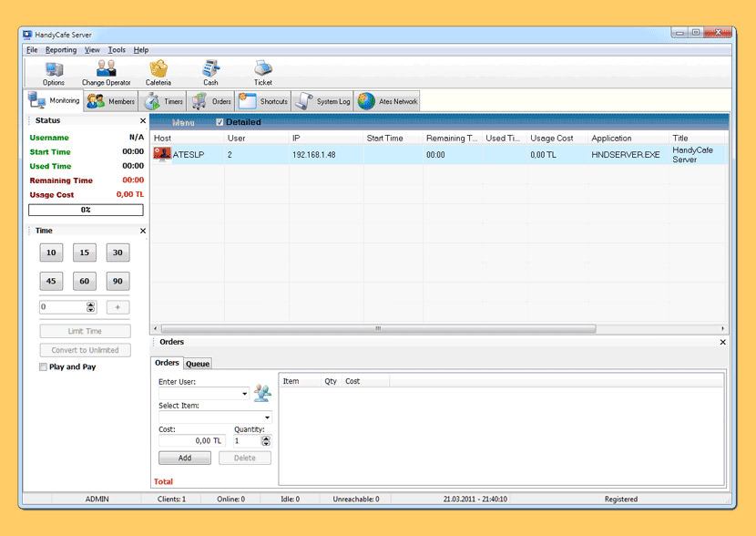Image resolution: width=756 pixels, height=536 pixels.
Task: Click the Add order button
Action: point(185,458)
